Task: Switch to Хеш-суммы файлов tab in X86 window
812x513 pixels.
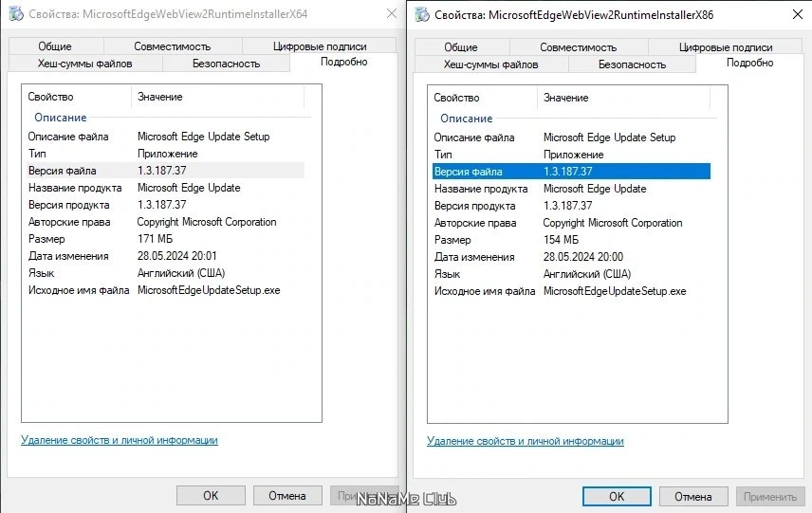Action: click(x=491, y=64)
